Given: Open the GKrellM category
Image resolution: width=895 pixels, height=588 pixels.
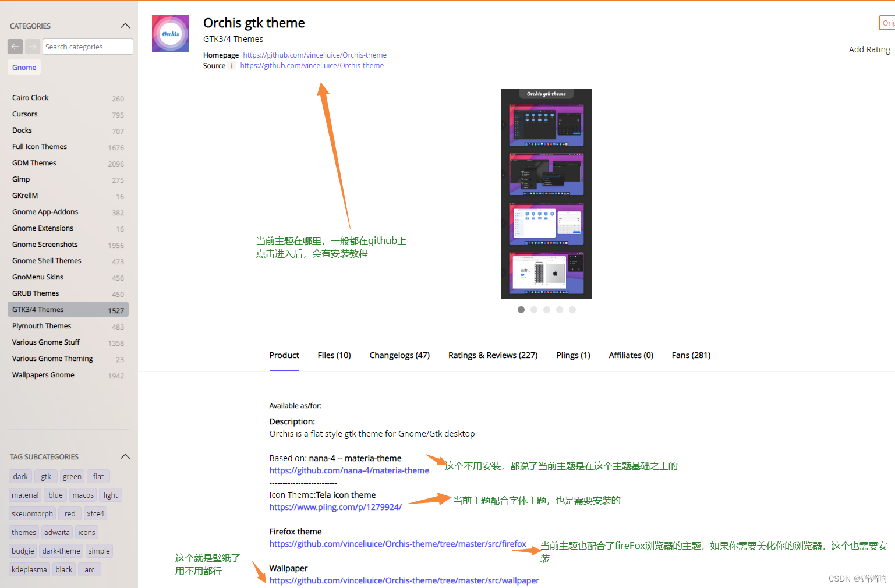Looking at the screenshot, I should 68,196.
